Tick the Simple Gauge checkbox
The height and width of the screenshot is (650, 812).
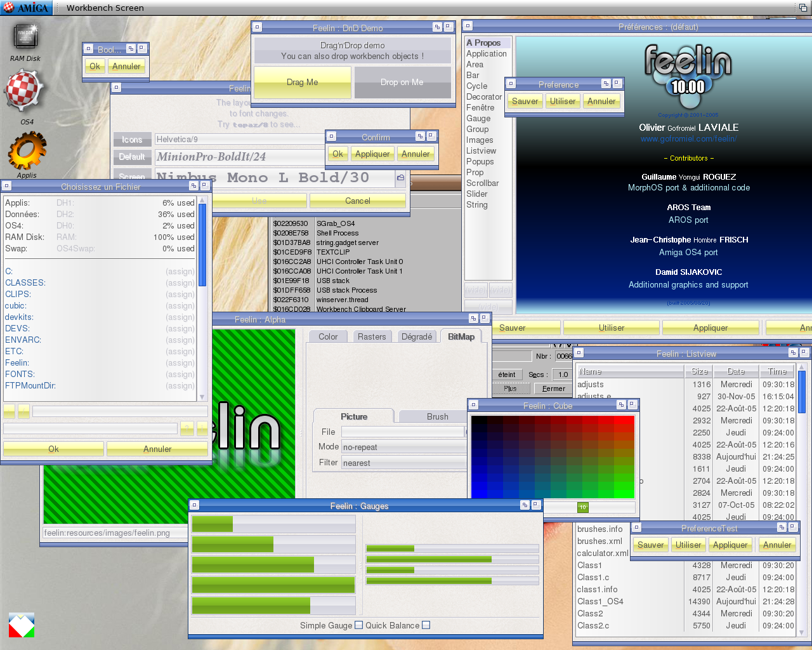click(x=358, y=625)
